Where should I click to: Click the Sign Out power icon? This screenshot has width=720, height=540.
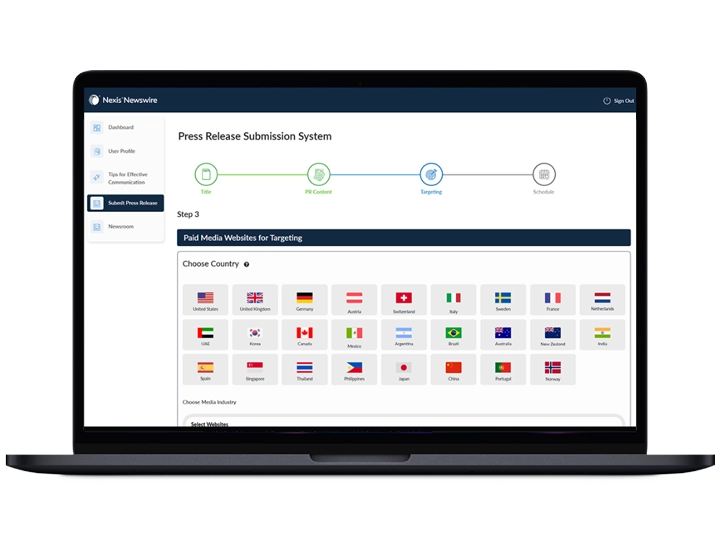point(607,101)
